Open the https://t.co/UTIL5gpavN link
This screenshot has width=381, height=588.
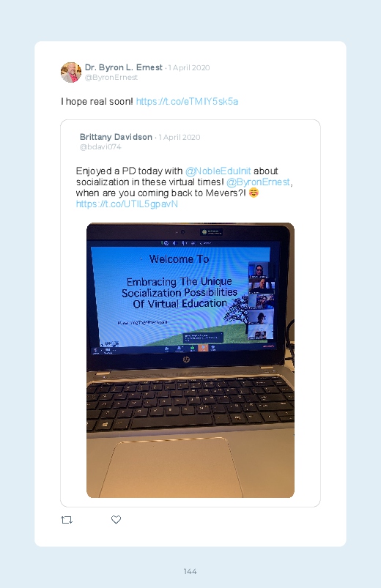point(127,204)
